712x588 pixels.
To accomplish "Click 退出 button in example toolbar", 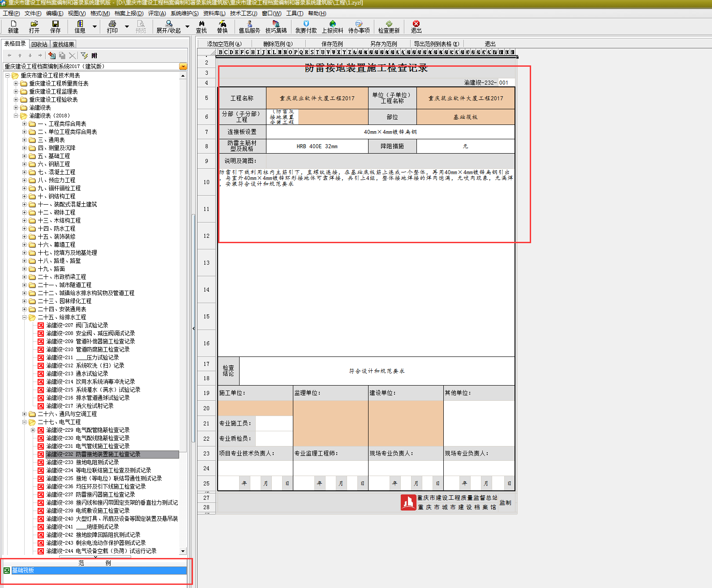I will 490,44.
